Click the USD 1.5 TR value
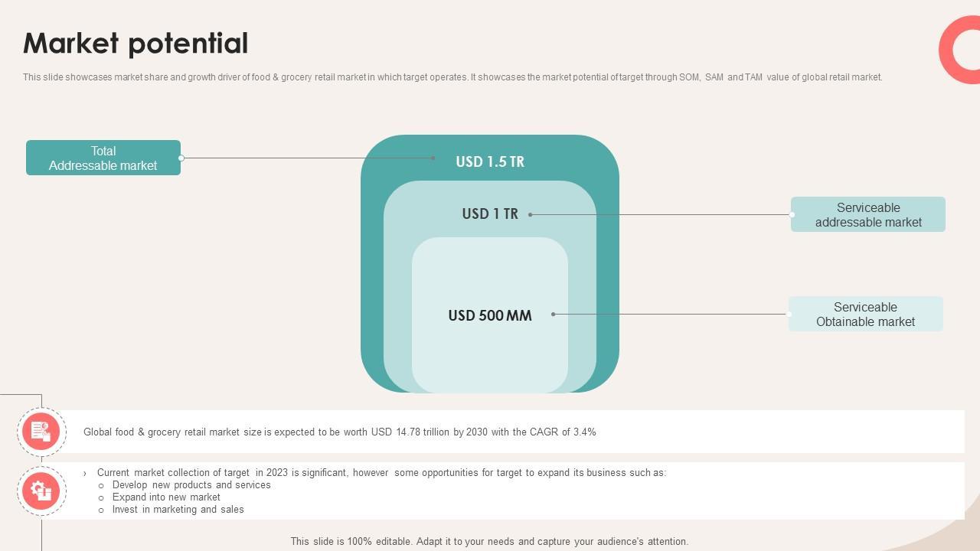This screenshot has height=551, width=980. (490, 161)
